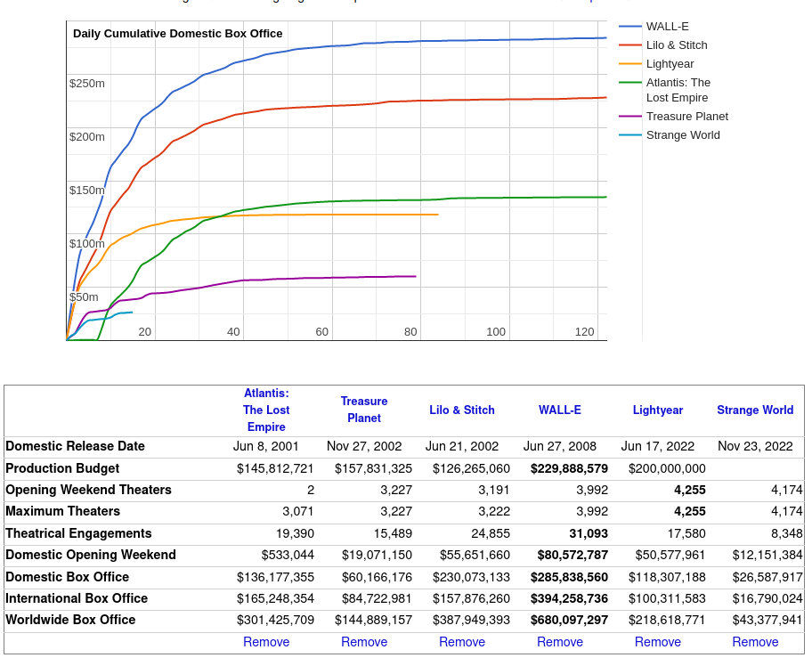Click the Strange World release date Nov 23, 2022
The image size is (812, 666).
pos(755,446)
